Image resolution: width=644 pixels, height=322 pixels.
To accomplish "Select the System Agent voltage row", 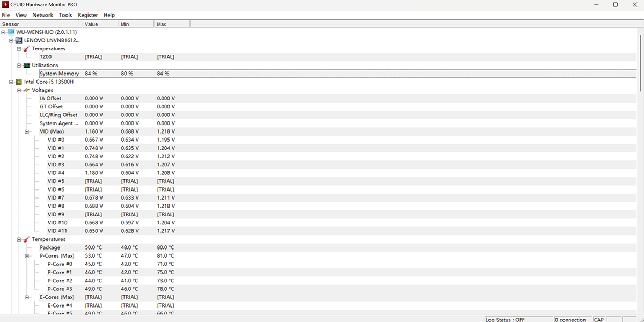I will (338, 123).
